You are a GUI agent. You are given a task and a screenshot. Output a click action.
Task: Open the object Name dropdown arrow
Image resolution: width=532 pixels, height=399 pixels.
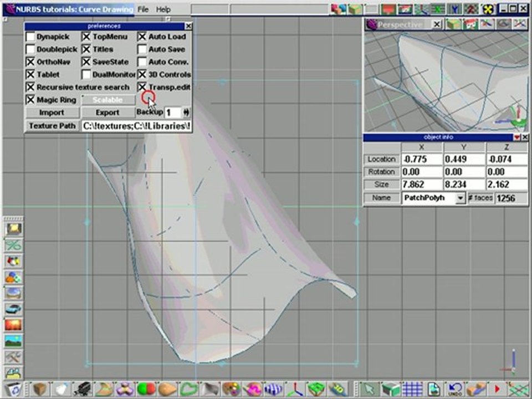(x=460, y=198)
